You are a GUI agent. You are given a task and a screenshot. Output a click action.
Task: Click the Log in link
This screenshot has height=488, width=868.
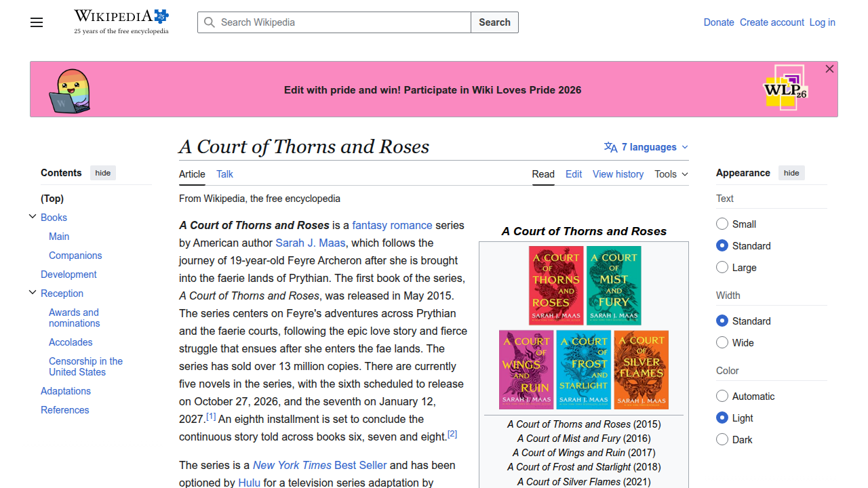coord(822,22)
